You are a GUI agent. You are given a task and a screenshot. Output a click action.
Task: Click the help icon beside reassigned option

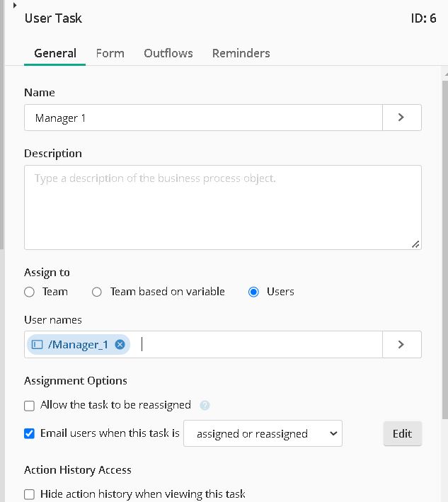(x=205, y=405)
